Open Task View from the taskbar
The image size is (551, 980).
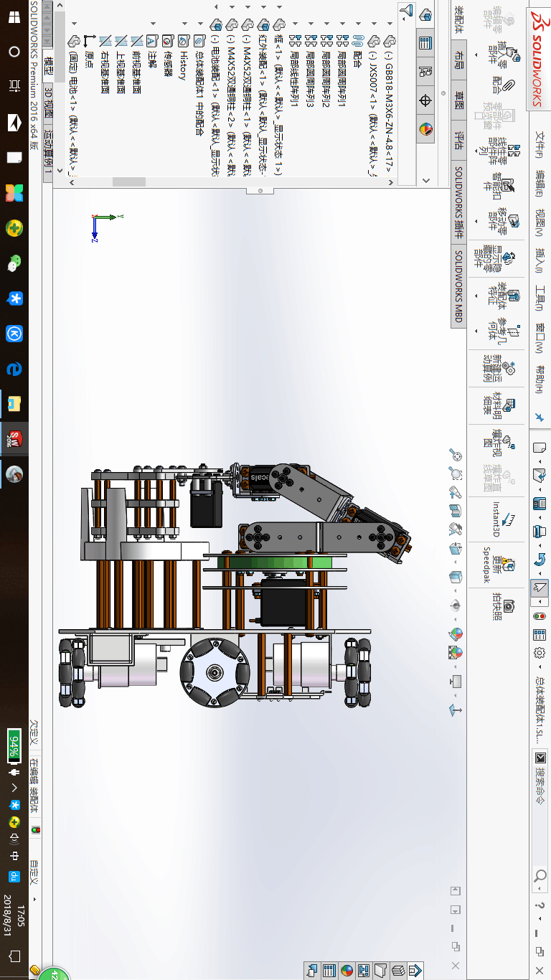coord(14,87)
